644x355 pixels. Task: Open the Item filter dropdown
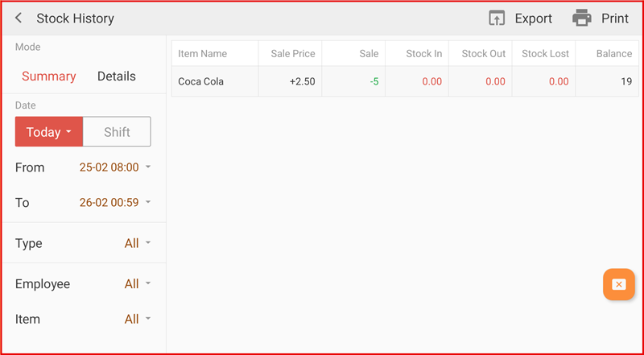[137, 320]
